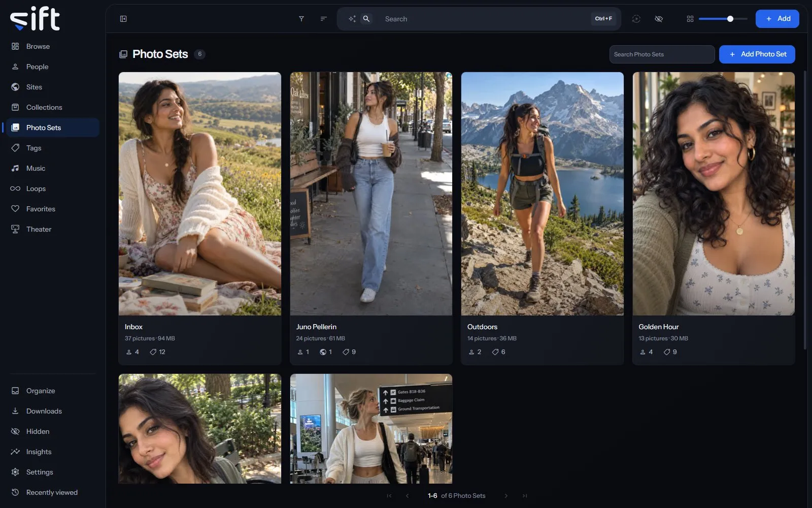
Task: Click the vertical scrollbar
Action: [805, 210]
